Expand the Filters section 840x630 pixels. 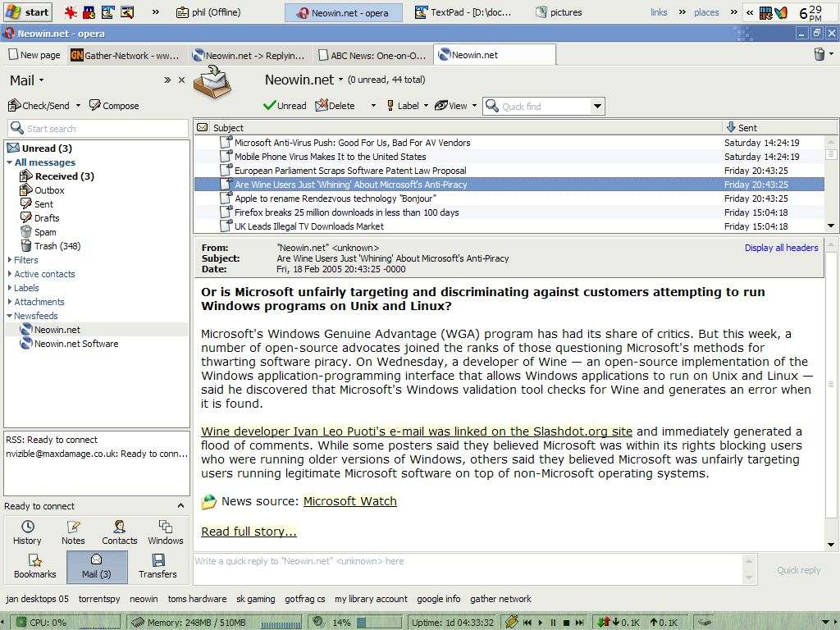tap(10, 260)
